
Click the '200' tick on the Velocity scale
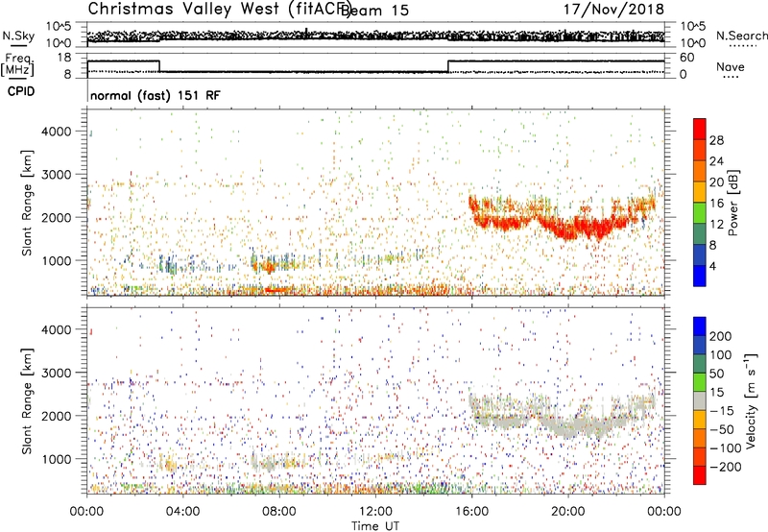[720, 336]
